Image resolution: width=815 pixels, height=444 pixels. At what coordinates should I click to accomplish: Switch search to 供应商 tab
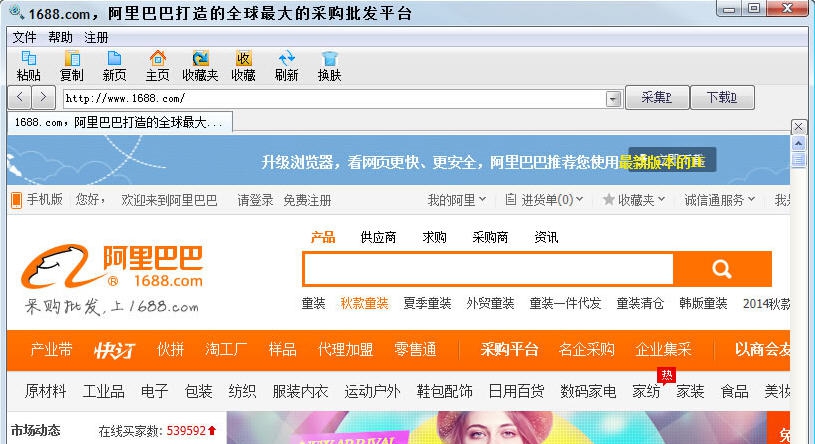pos(378,238)
